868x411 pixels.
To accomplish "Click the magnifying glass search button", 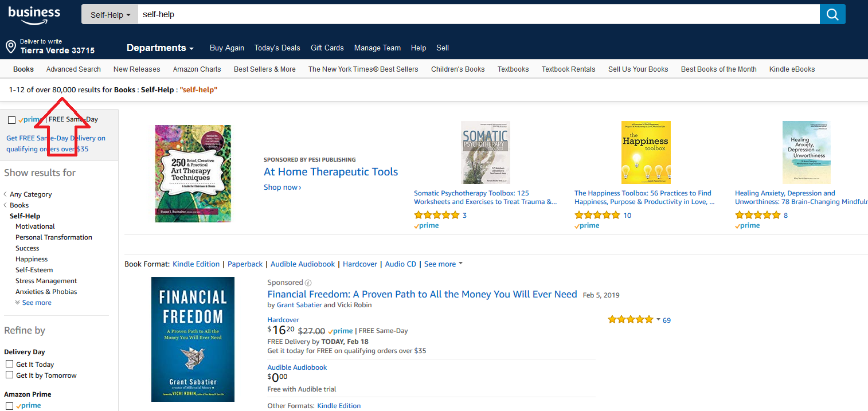I will (832, 14).
